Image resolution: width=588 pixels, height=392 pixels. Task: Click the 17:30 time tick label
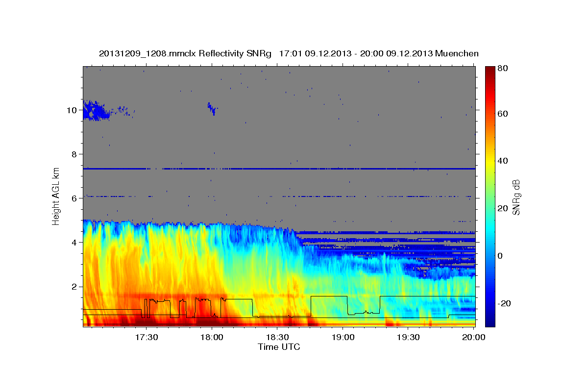146,338
